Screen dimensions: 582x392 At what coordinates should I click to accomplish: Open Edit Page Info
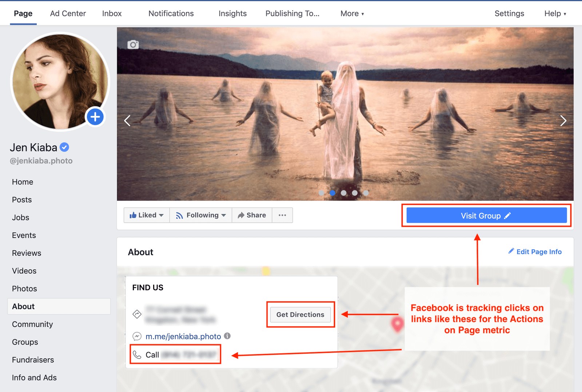[534, 251]
